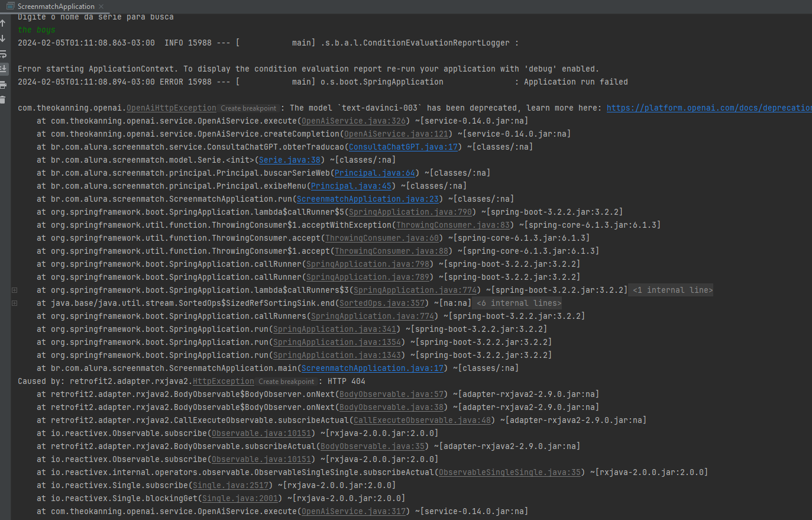Toggle the Soft-Wrap console icon
Image resolution: width=812 pixels, height=520 pixels.
point(3,54)
